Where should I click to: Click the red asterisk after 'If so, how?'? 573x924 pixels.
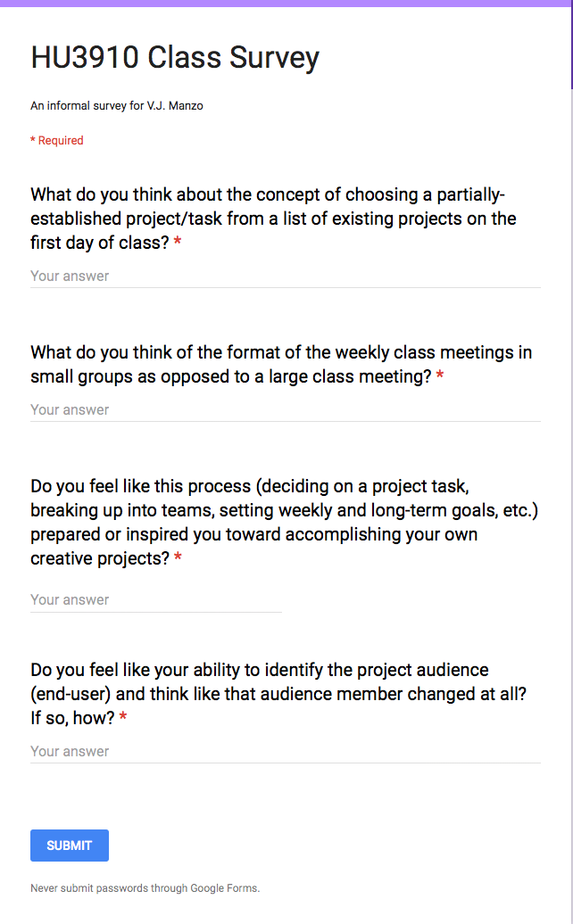point(123,716)
